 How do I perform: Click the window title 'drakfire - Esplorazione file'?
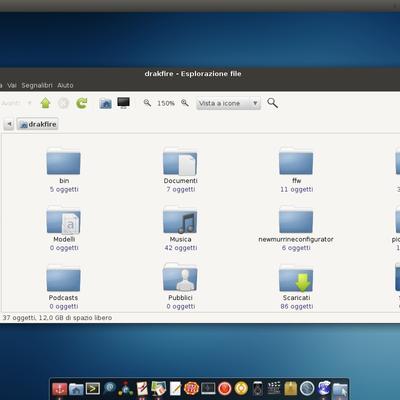coord(193,74)
